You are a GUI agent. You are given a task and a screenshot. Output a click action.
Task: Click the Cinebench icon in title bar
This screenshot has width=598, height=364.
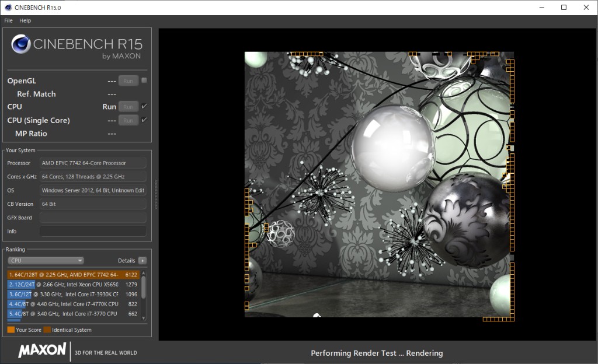(7, 8)
